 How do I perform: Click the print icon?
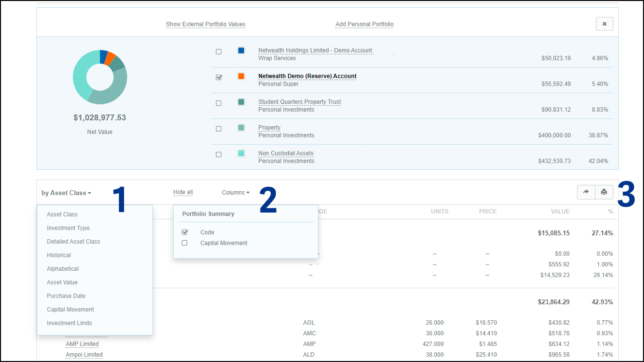click(604, 192)
